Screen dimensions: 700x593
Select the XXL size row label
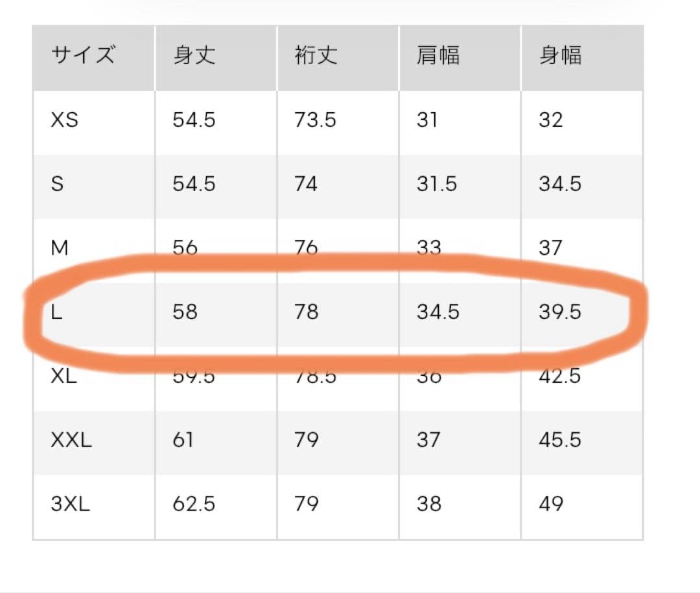71,440
